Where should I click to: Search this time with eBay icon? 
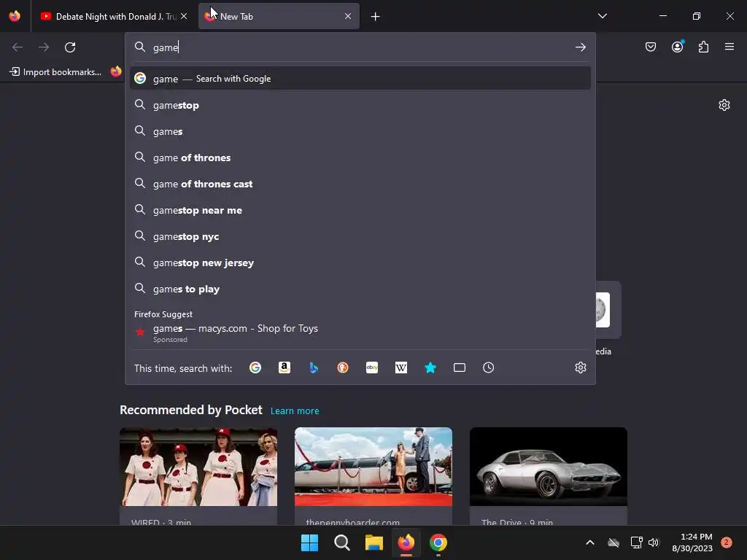coord(372,367)
